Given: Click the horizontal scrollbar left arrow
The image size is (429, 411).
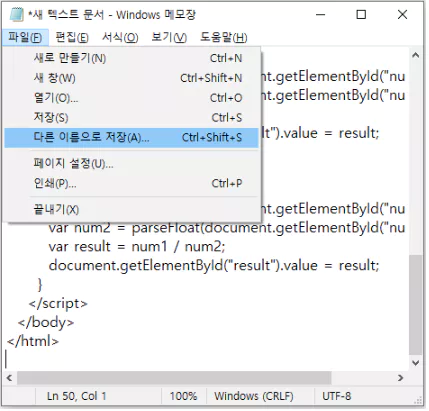Looking at the screenshot, I should [x=9, y=378].
